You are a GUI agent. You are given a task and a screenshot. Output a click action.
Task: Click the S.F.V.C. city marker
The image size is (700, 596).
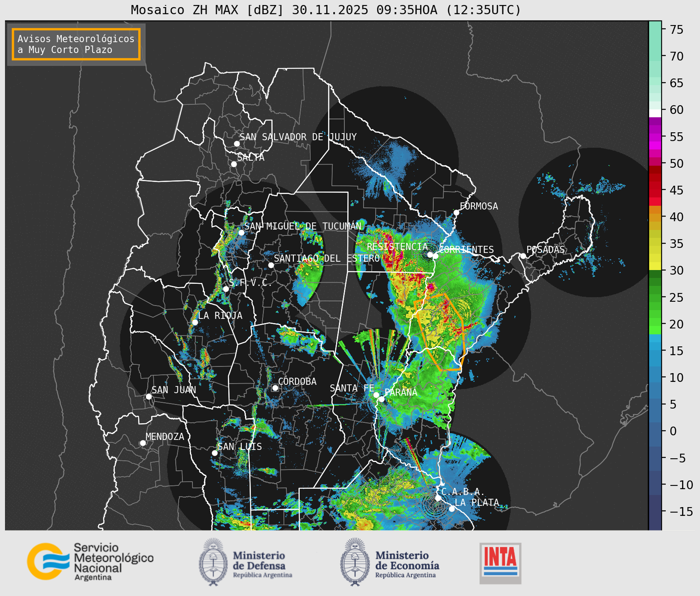click(226, 289)
